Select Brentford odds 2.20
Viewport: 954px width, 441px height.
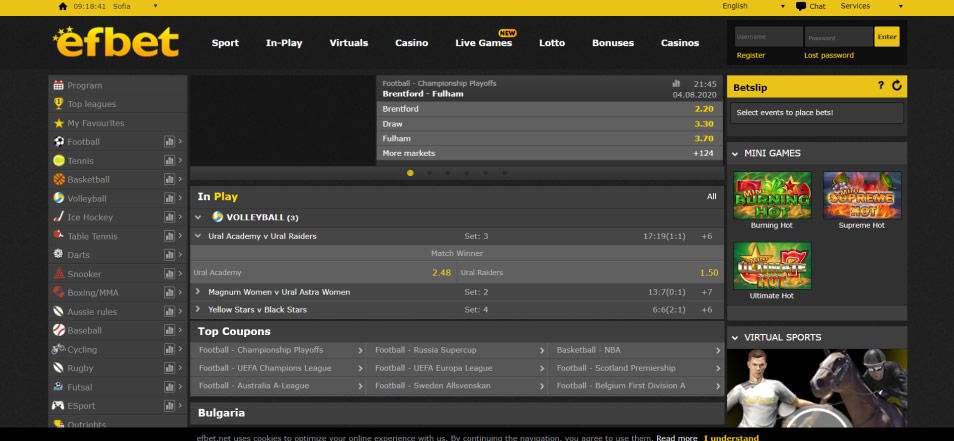tap(704, 109)
